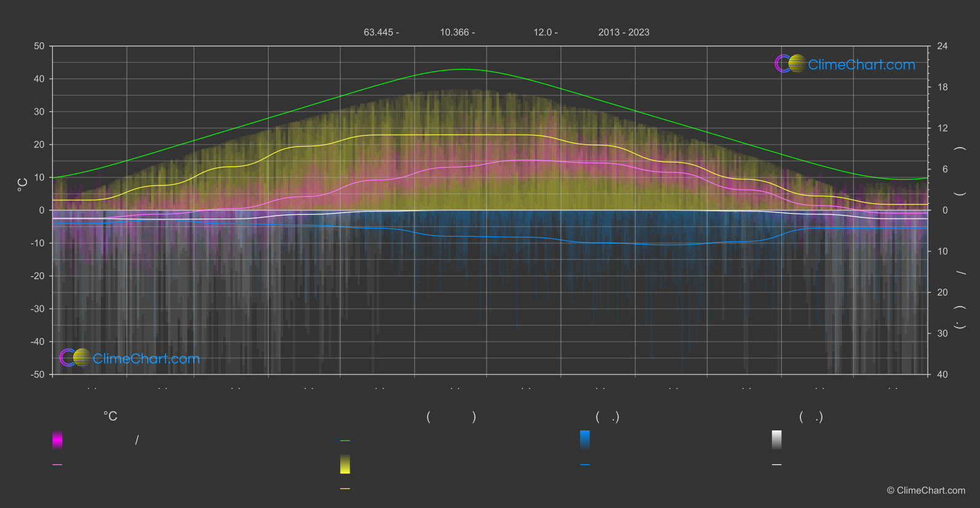Toggle the yellow line legend marker
The height and width of the screenshot is (508, 980).
coord(345,489)
